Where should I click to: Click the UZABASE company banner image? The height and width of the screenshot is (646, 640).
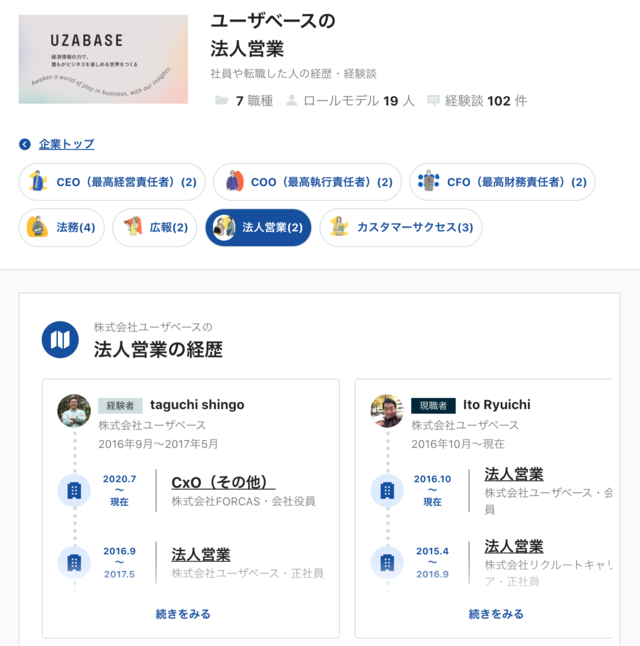tap(103, 59)
